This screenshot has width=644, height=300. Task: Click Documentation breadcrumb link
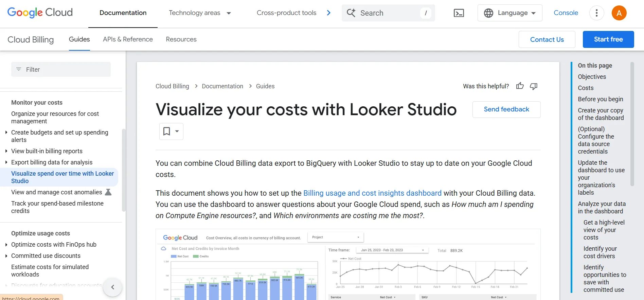tap(222, 86)
